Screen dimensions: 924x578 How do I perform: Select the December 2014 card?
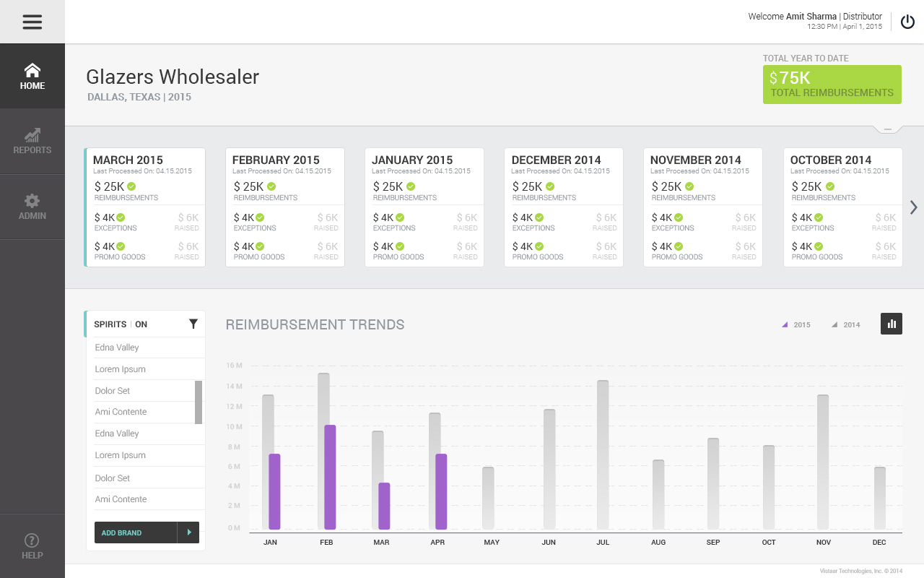[563, 207]
